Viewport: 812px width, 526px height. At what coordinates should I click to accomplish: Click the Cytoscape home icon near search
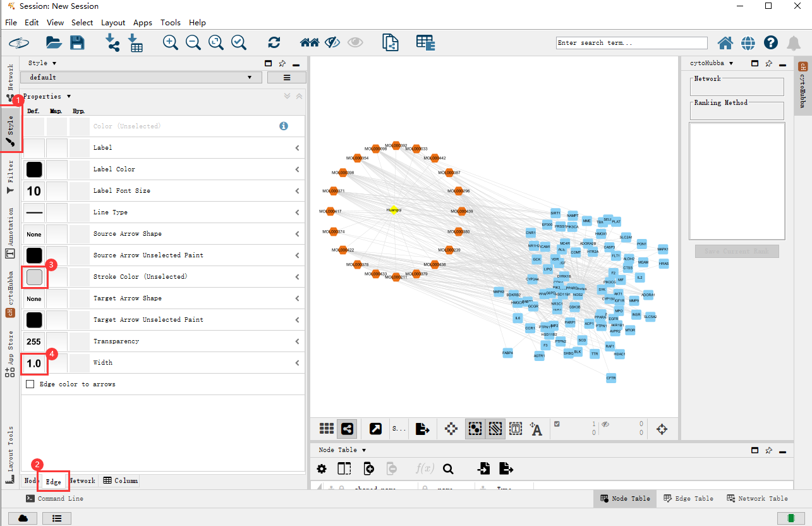[725, 42]
